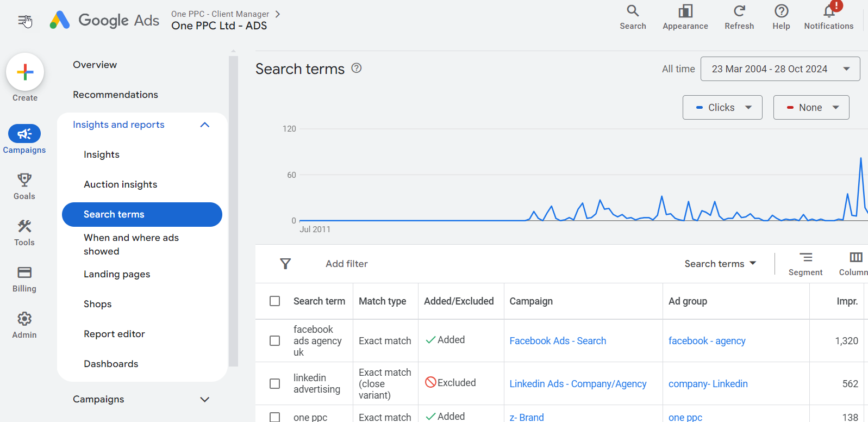Click help icon beside Search terms heading

click(x=357, y=68)
